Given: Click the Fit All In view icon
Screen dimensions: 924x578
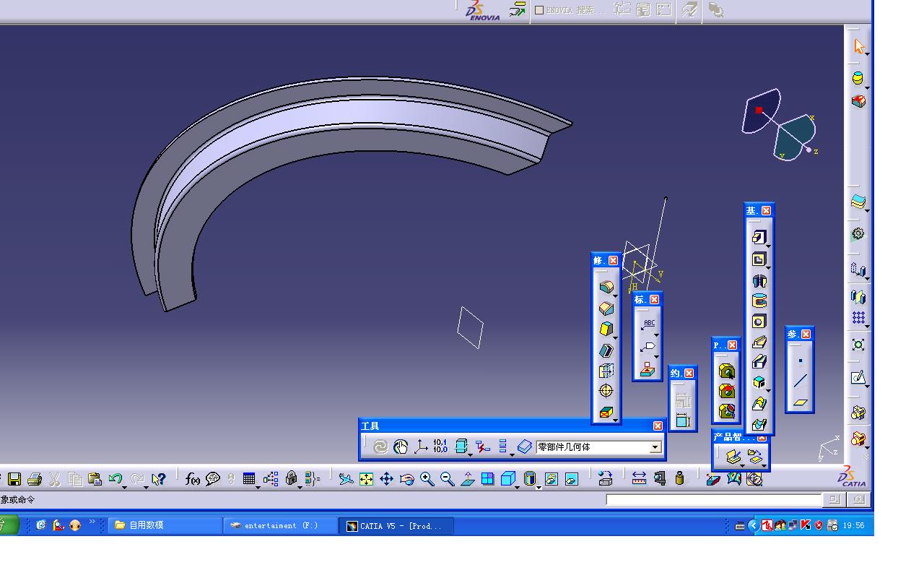Looking at the screenshot, I should (367, 479).
